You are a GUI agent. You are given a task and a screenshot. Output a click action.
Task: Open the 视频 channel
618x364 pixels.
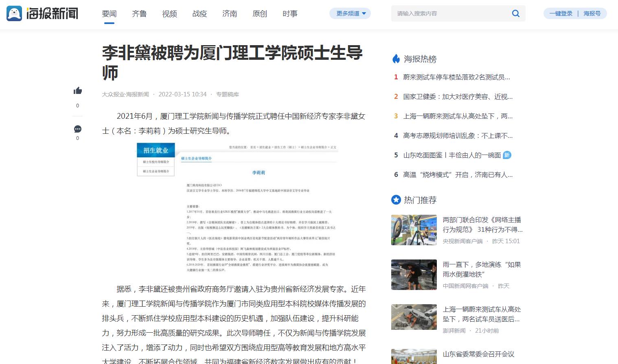169,14
